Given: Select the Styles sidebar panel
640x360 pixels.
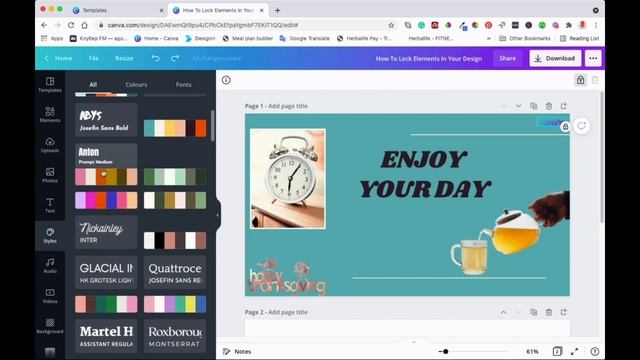Looking at the screenshot, I should 50,236.
